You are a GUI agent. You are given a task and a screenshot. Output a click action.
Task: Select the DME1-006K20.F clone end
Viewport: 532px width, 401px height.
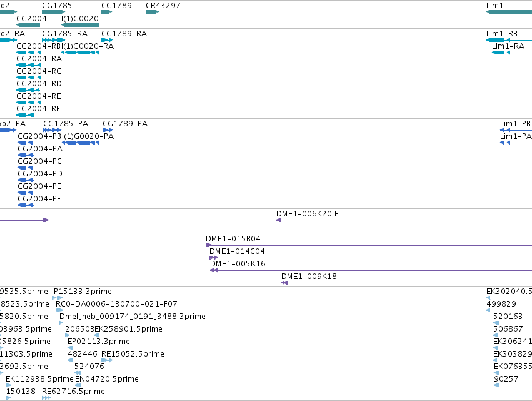coord(279,220)
